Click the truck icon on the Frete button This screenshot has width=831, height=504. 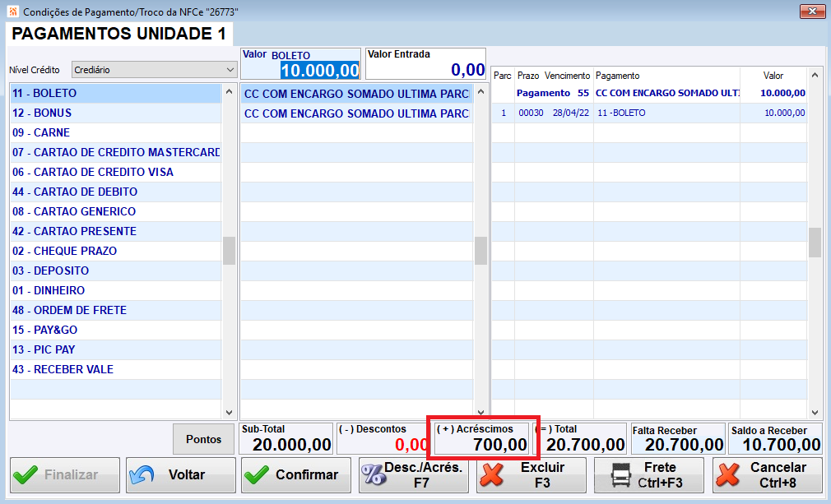[x=621, y=475]
